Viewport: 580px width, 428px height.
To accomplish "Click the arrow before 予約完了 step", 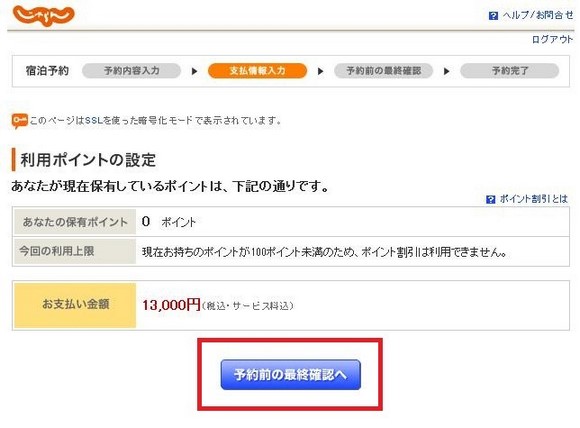I will pos(446,71).
